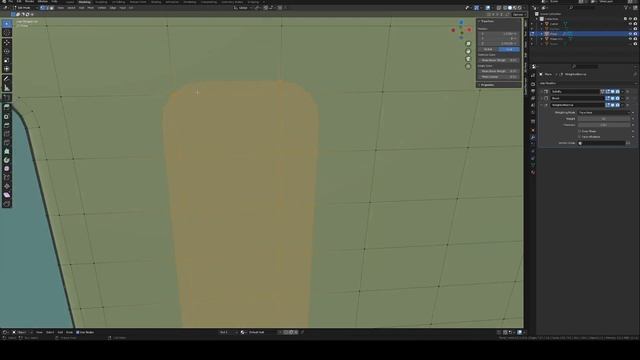This screenshot has width=640, height=360.
Task: Toggle WeightedNormal modifier edit mode display
Action: point(608,105)
